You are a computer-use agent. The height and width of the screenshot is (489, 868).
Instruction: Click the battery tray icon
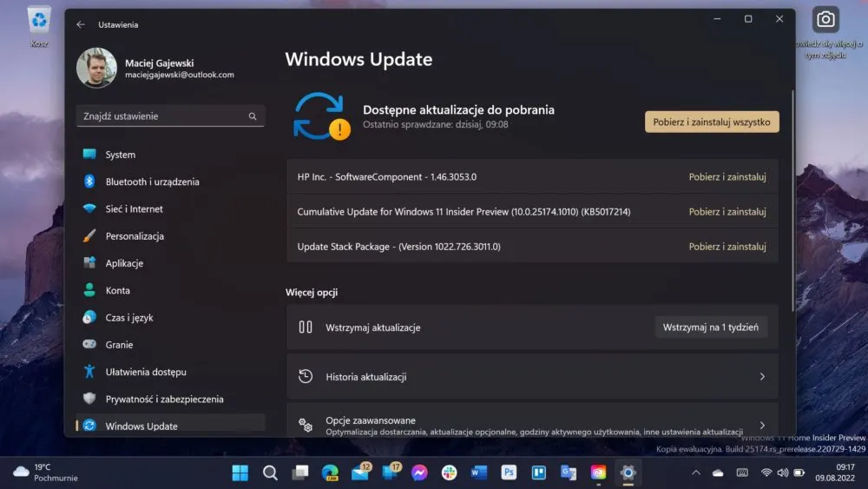pyautogui.click(x=799, y=472)
